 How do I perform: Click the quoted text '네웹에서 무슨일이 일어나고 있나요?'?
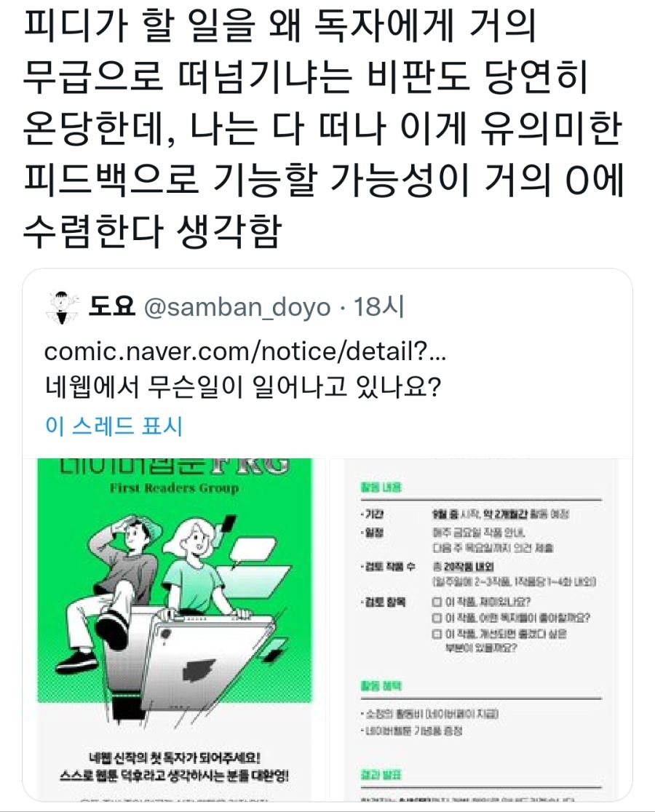pyautogui.click(x=243, y=386)
